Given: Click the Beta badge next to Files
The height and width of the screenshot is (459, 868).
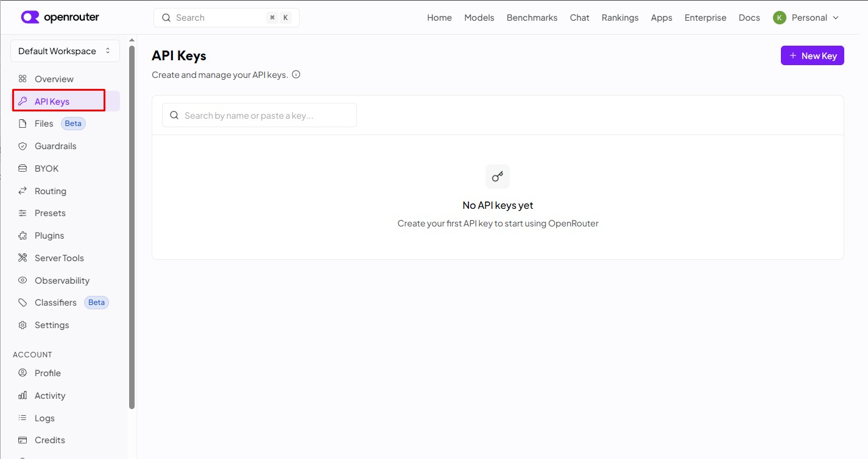Looking at the screenshot, I should 73,124.
